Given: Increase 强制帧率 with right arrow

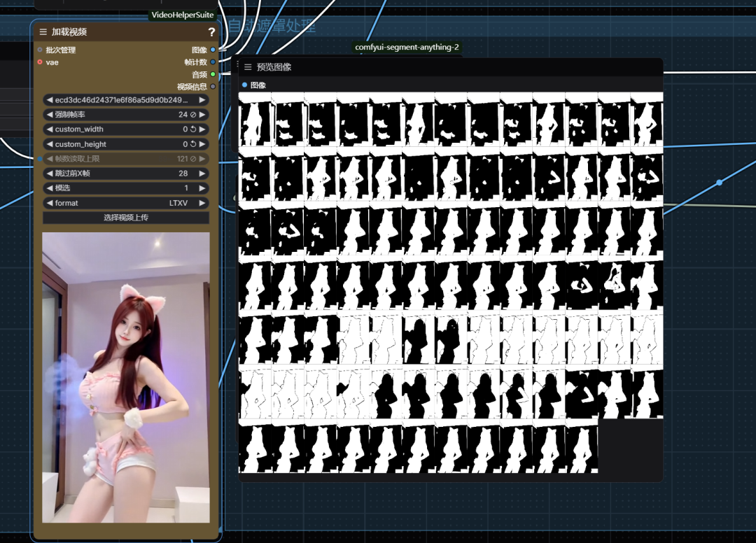Looking at the screenshot, I should 202,115.
